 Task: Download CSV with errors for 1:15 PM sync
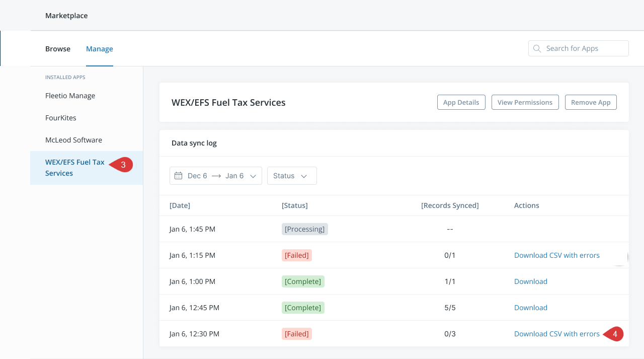pyautogui.click(x=557, y=255)
